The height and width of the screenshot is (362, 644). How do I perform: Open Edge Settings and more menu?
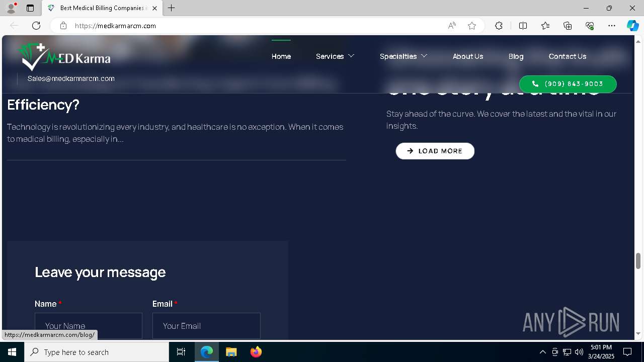click(x=612, y=26)
